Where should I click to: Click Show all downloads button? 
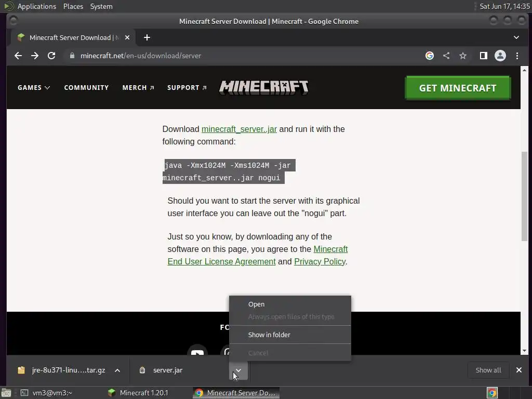point(488,370)
